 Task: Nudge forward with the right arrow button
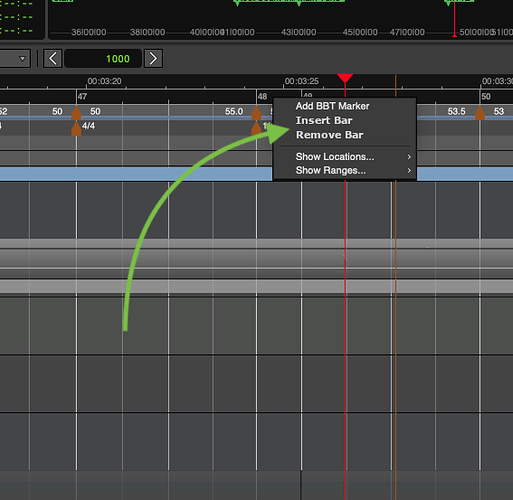(153, 59)
